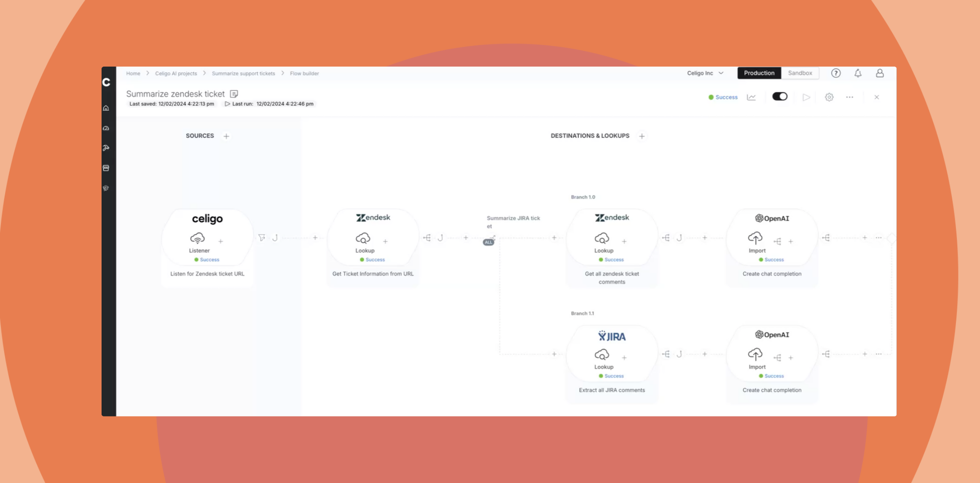Open mapping icon after Branch 1.0 Zendesk lookup
The image size is (980, 483).
(x=666, y=238)
